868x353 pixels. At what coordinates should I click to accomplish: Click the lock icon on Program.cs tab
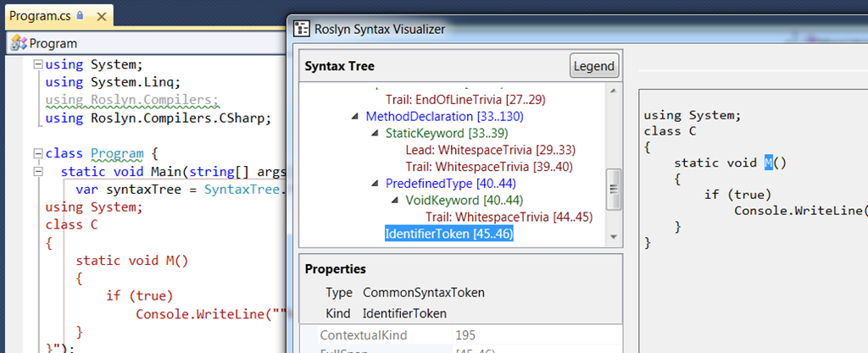click(x=80, y=15)
